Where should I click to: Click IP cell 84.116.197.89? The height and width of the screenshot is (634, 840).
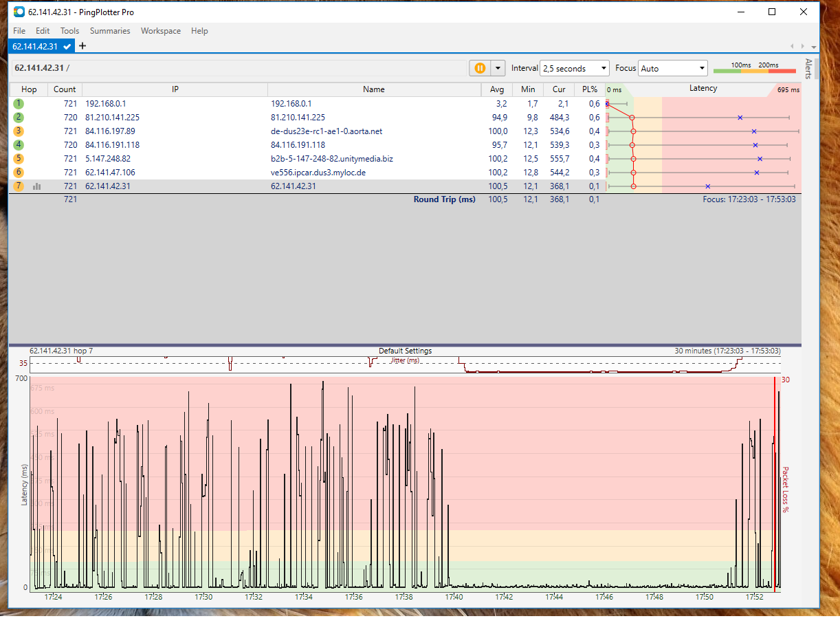[x=110, y=131]
